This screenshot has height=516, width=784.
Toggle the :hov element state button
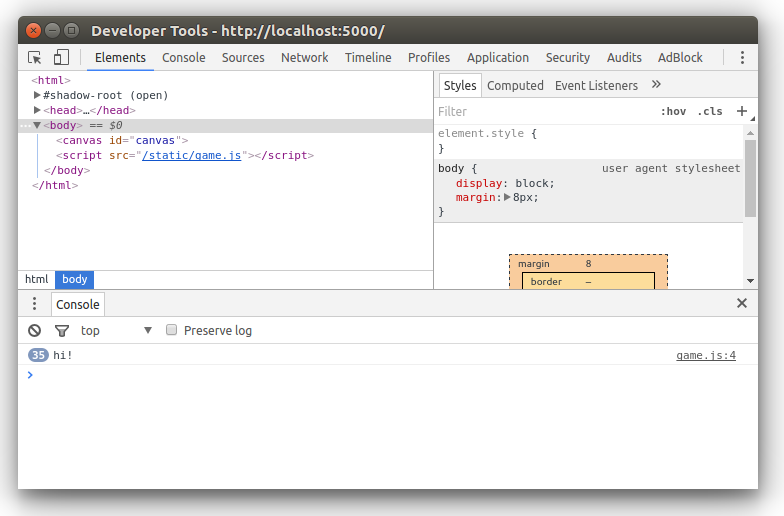[x=674, y=112]
